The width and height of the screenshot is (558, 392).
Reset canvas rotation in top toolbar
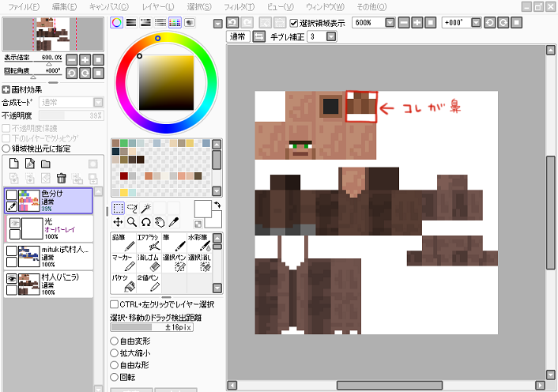click(516, 23)
